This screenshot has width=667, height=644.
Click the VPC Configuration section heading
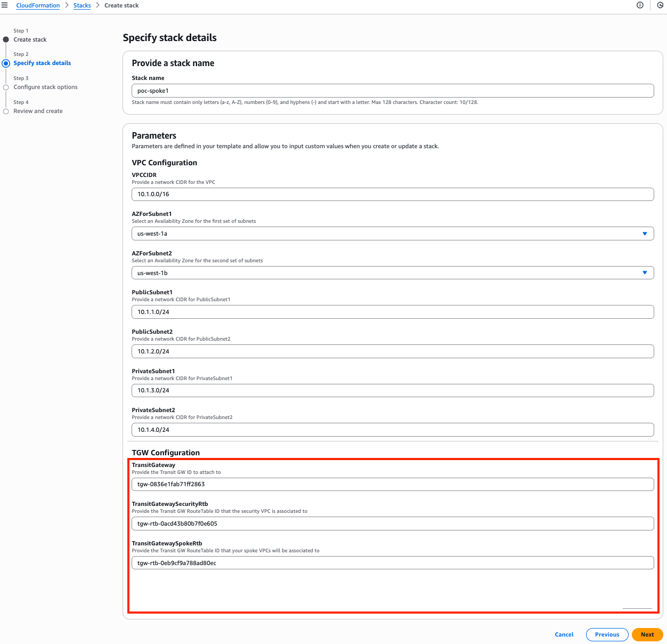164,163
